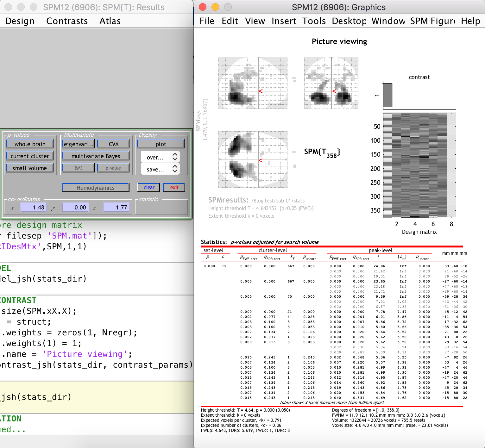Click the x co-ordinate field 1.48
This screenshot has height=448, width=485.
pos(34,207)
